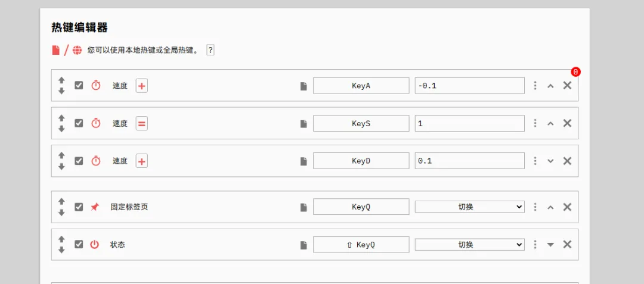Toggle the 状态 hotkey checkbox
This screenshot has height=284, width=644.
tap(79, 244)
